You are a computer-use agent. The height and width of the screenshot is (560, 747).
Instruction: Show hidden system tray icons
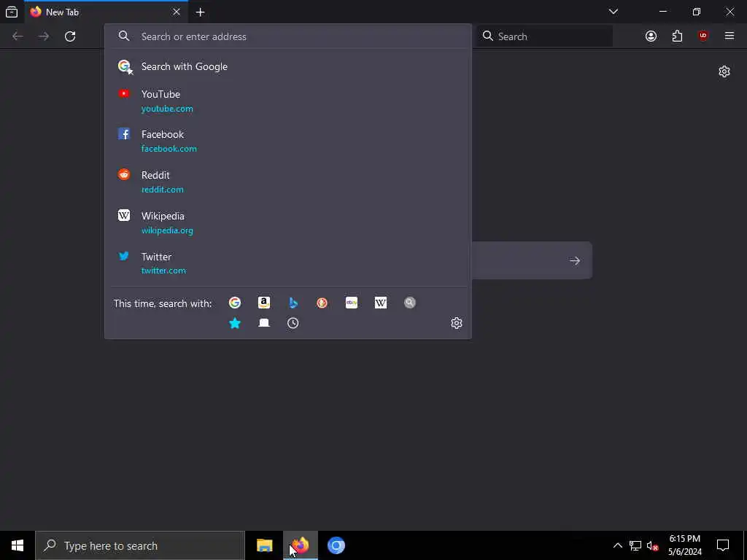pyautogui.click(x=617, y=545)
